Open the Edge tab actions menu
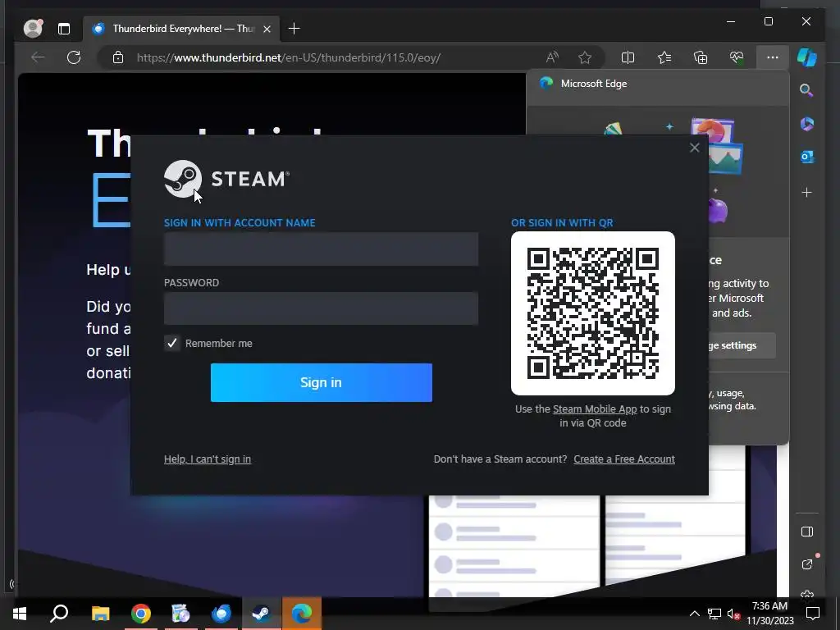840x630 pixels. (64, 29)
